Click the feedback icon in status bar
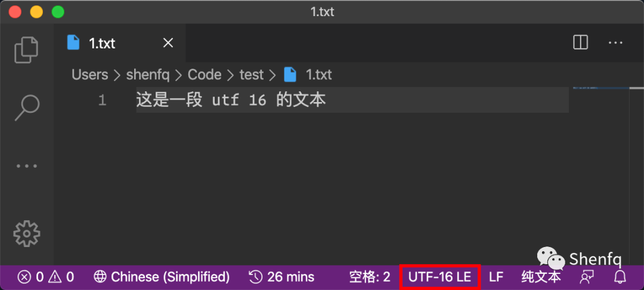Image resolution: width=644 pixels, height=290 pixels. click(x=585, y=277)
